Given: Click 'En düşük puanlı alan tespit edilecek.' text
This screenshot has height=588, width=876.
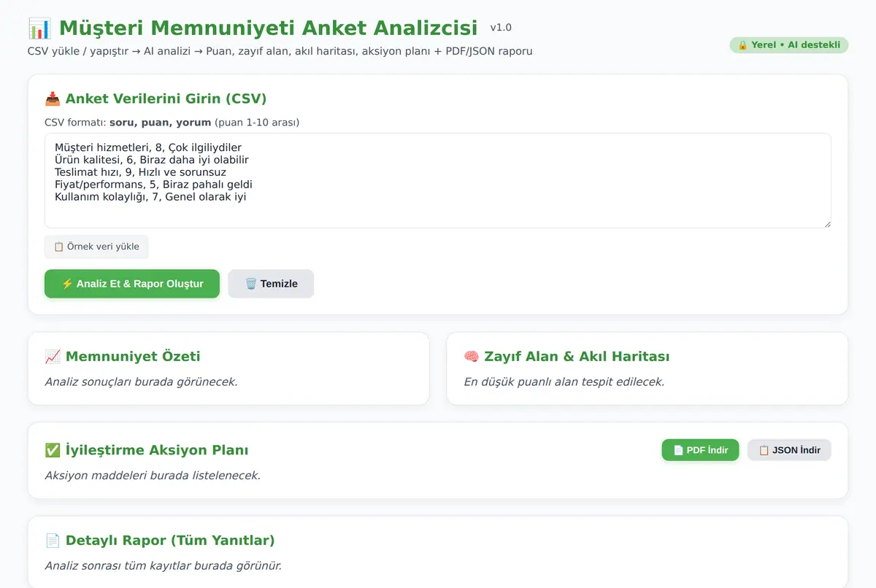Looking at the screenshot, I should 564,382.
